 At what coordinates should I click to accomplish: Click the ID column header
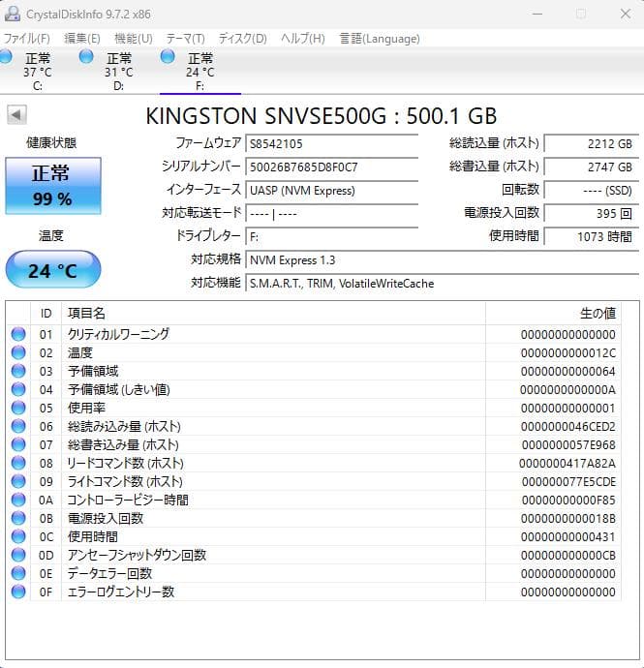coord(46,314)
